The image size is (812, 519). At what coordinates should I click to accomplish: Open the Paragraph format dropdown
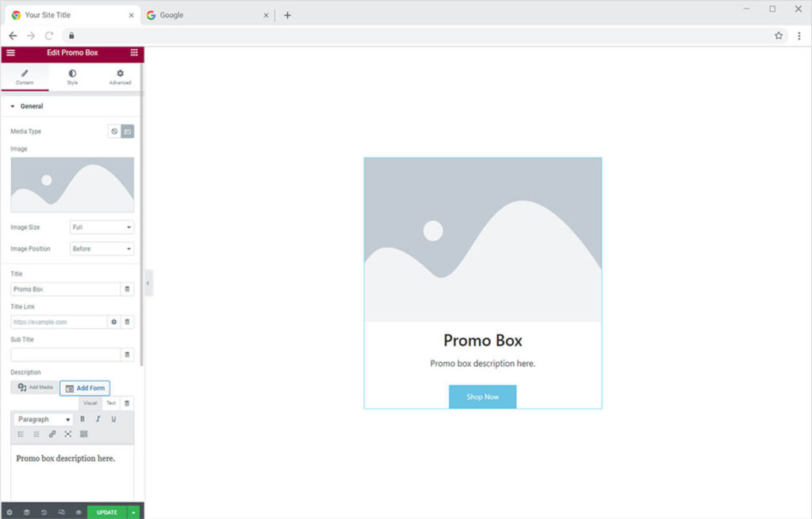(x=44, y=419)
